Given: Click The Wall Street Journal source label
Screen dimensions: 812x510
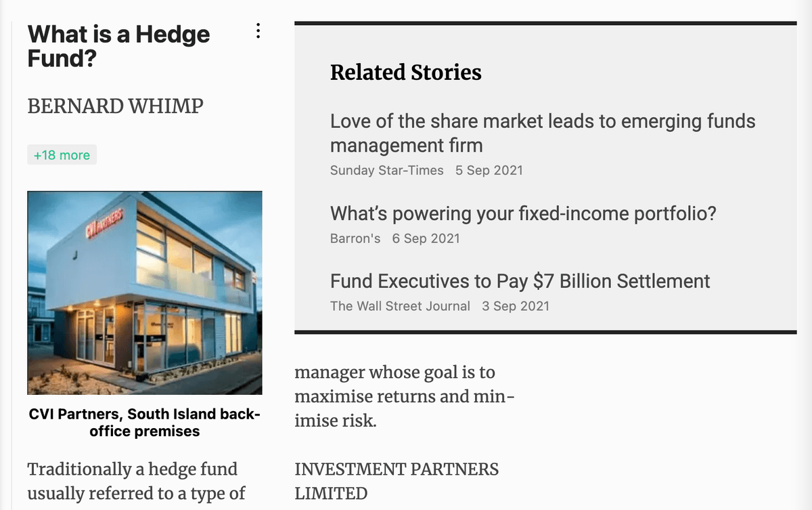Looking at the screenshot, I should 399,306.
